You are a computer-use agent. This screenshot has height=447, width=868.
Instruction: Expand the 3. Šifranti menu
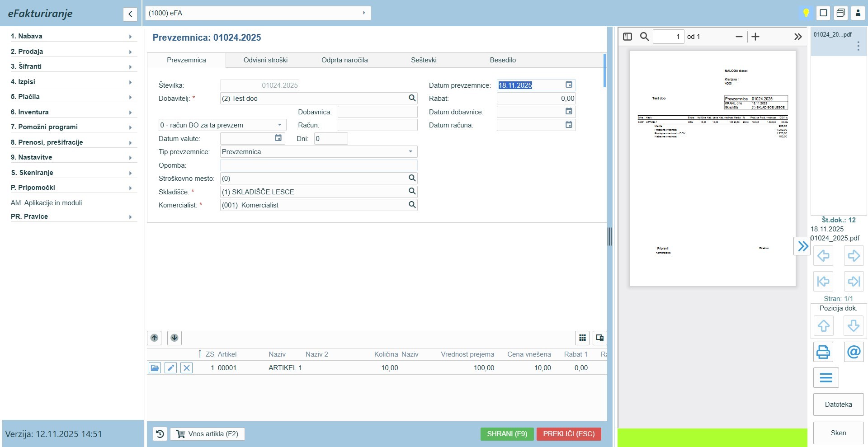click(74, 66)
